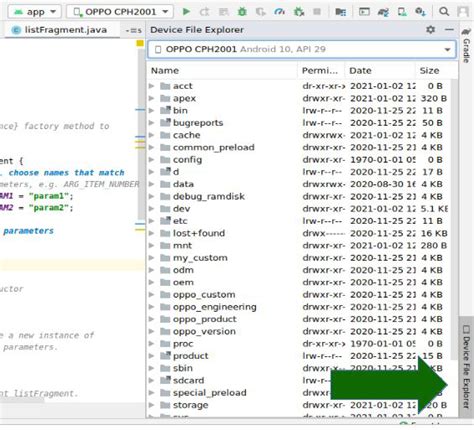
Task: Click the "param1" string in the editor
Action: [x=49, y=196]
